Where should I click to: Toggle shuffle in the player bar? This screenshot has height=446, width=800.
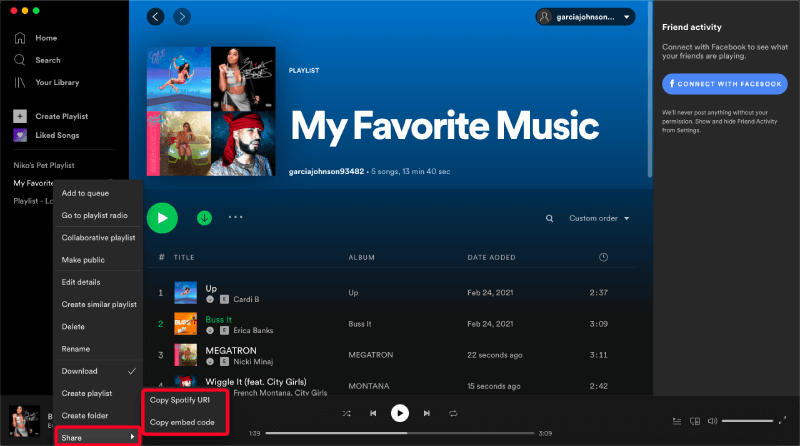pyautogui.click(x=346, y=413)
